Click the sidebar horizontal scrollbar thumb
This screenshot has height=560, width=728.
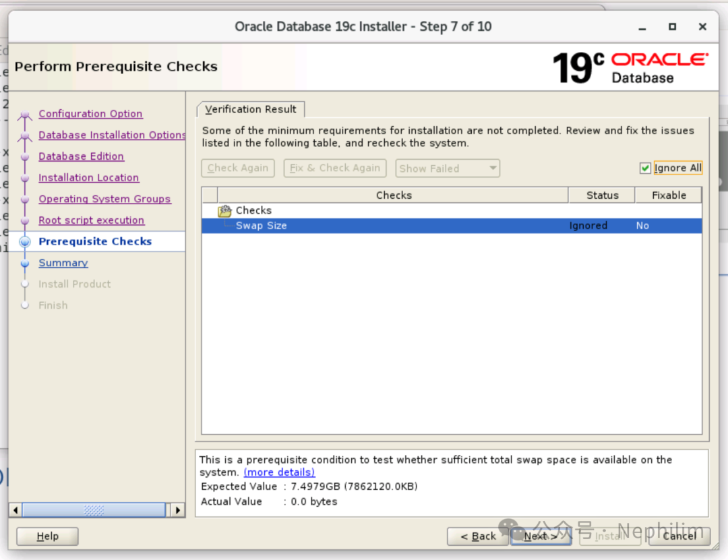pyautogui.click(x=94, y=510)
